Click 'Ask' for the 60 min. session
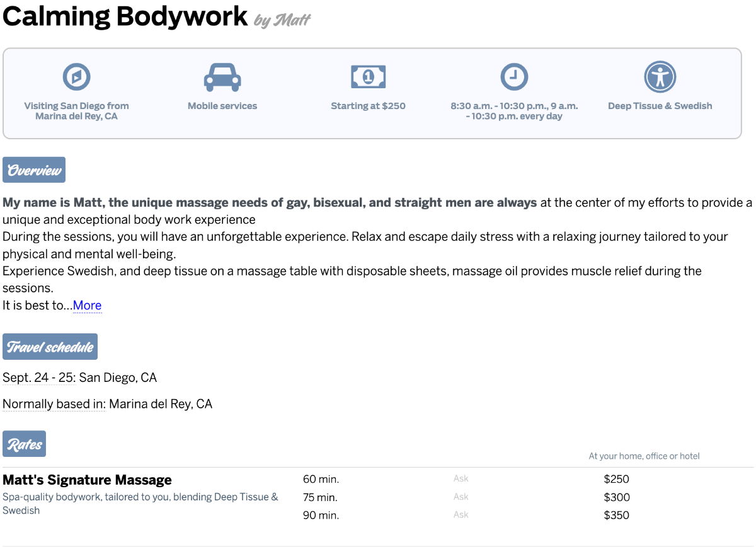Viewport: 756px width, 547px height. tap(461, 479)
